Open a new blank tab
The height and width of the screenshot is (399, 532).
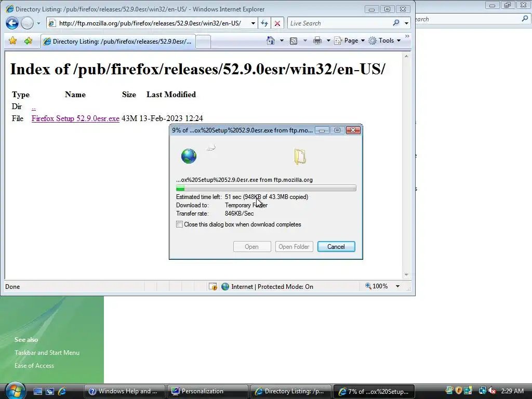tap(203, 42)
